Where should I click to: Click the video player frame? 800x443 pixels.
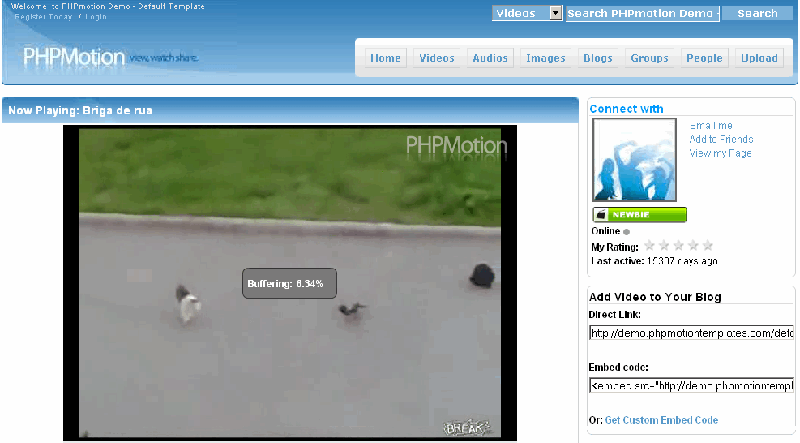[290, 283]
